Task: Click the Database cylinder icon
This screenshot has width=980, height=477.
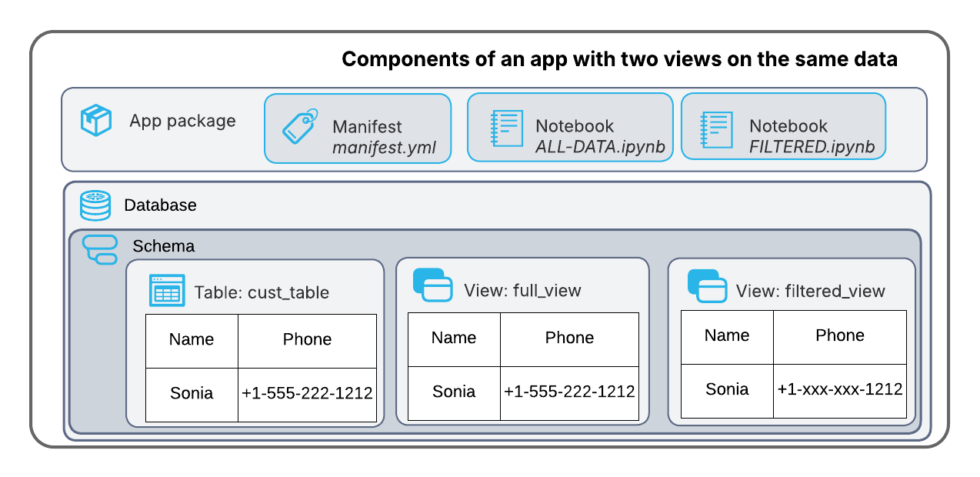Action: click(x=95, y=205)
